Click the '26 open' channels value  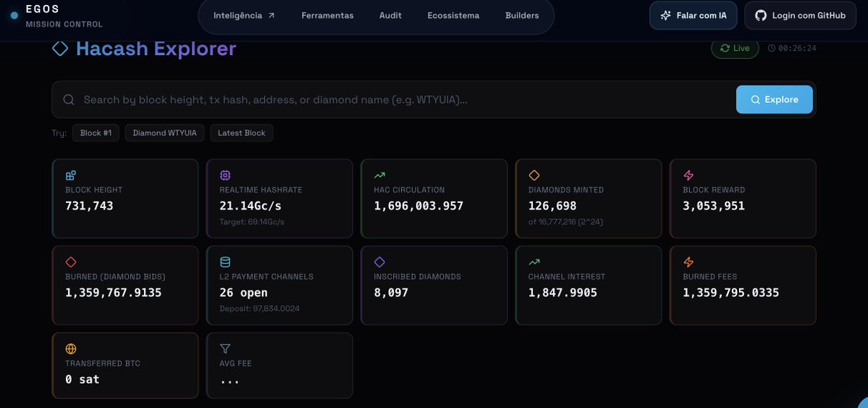tap(243, 293)
